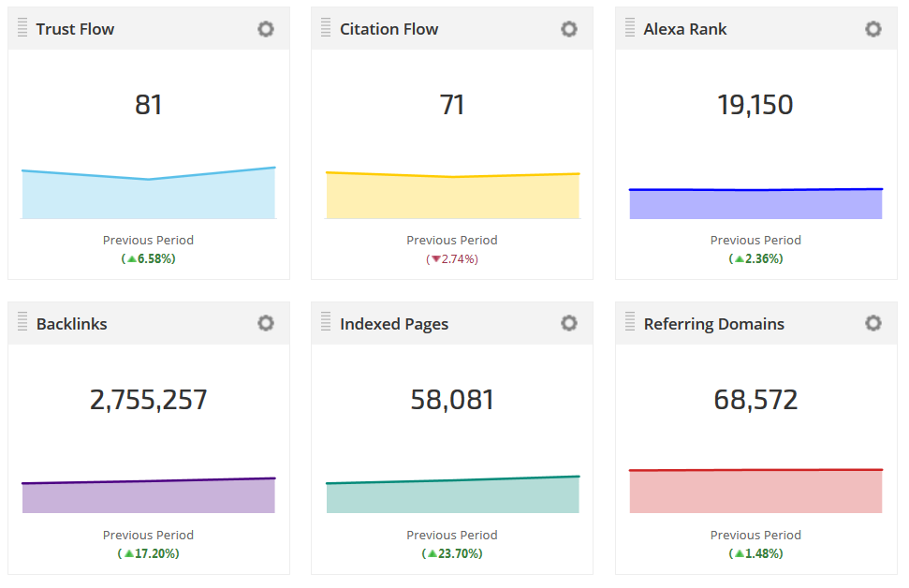
Task: Click the Trust Flow light blue chart
Action: click(x=149, y=198)
